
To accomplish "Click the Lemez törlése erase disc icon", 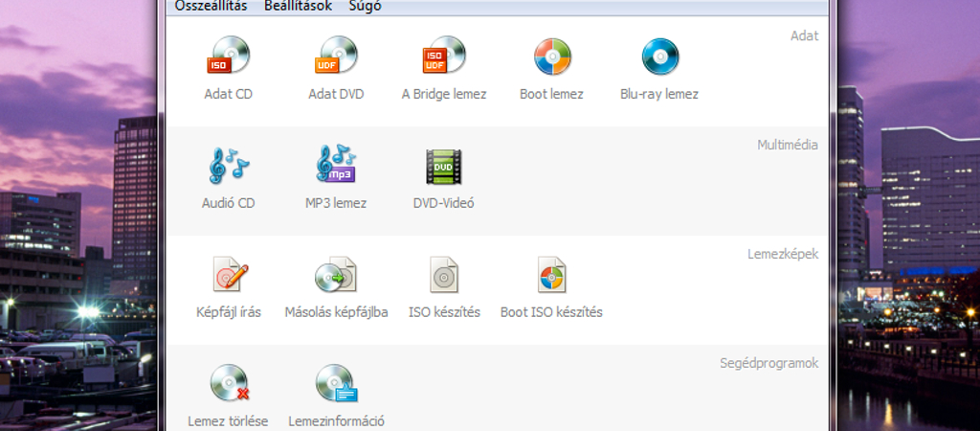I will click(x=230, y=383).
